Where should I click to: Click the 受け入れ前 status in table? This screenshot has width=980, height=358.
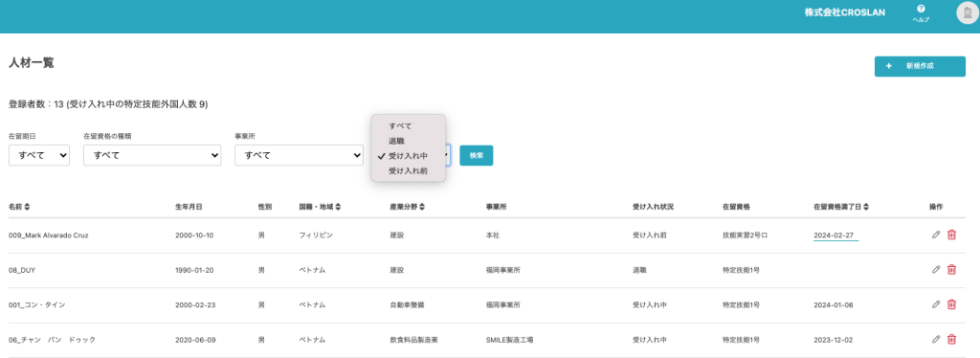(x=650, y=235)
